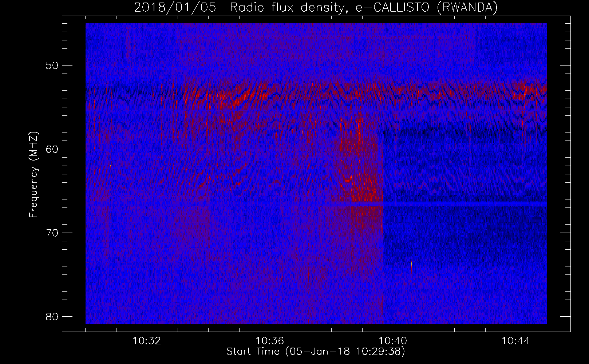
Task: Click the 10:40 time axis label
Action: [x=393, y=341]
